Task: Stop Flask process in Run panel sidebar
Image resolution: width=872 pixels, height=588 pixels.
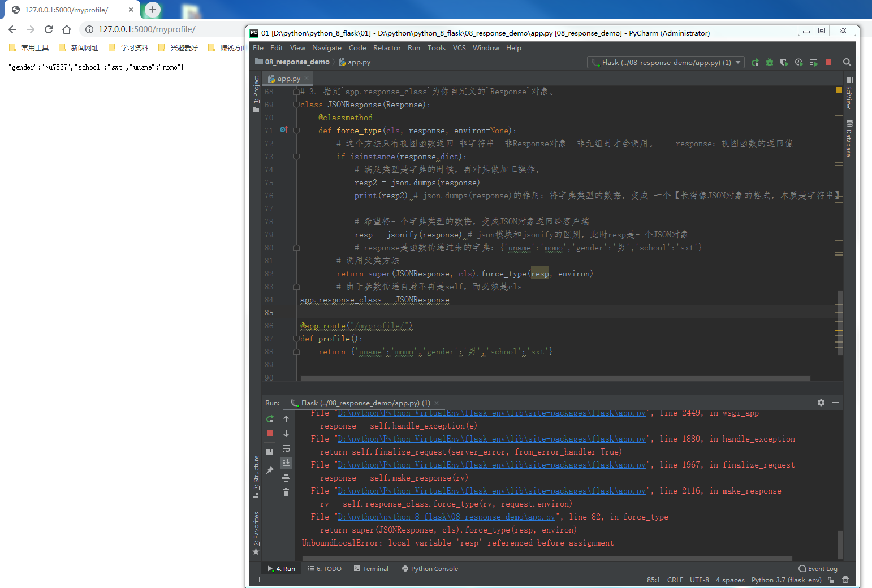Action: pyautogui.click(x=270, y=433)
